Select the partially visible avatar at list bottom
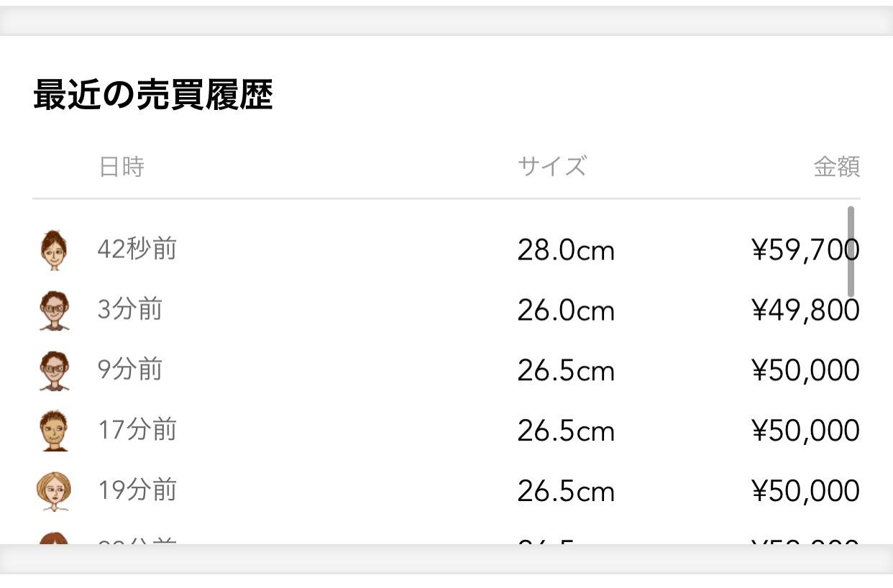The height and width of the screenshot is (588, 893). [x=55, y=539]
